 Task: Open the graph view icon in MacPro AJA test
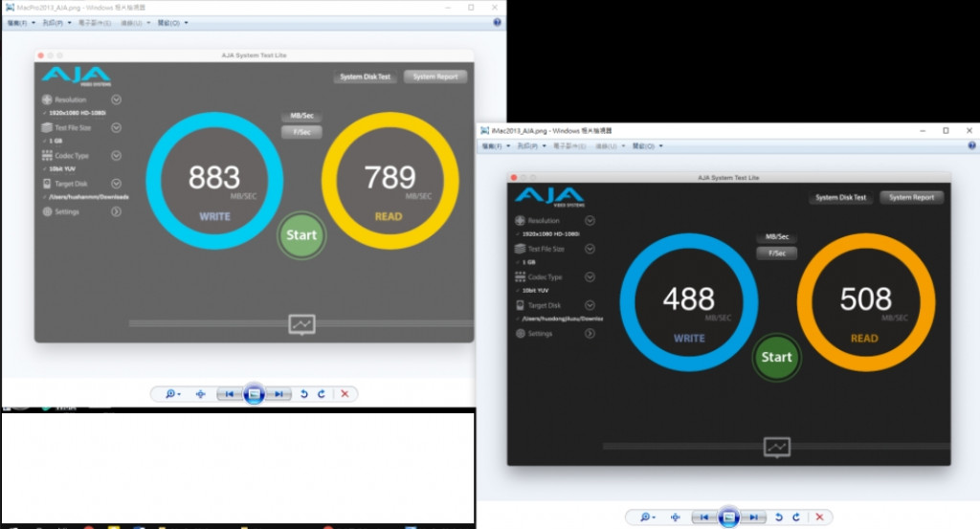[301, 324]
